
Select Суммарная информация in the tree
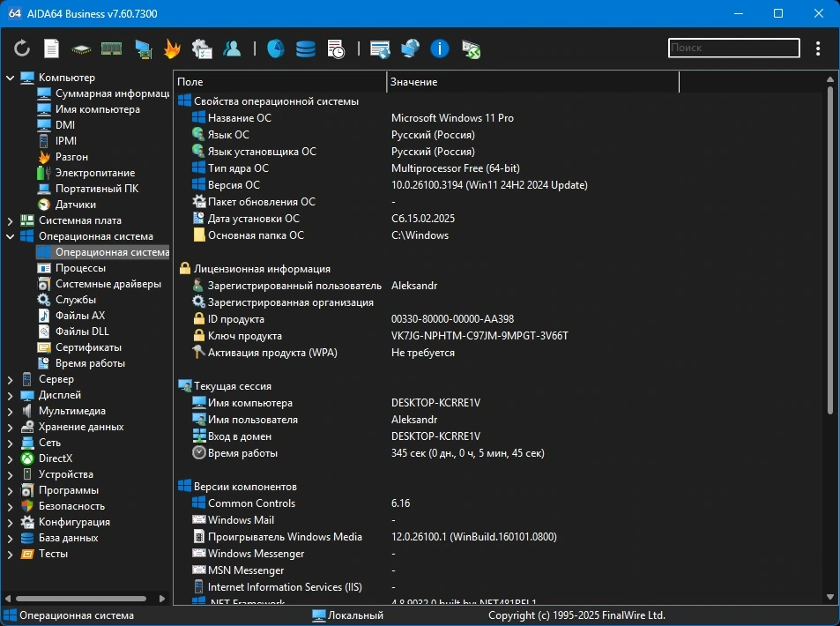pos(103,93)
